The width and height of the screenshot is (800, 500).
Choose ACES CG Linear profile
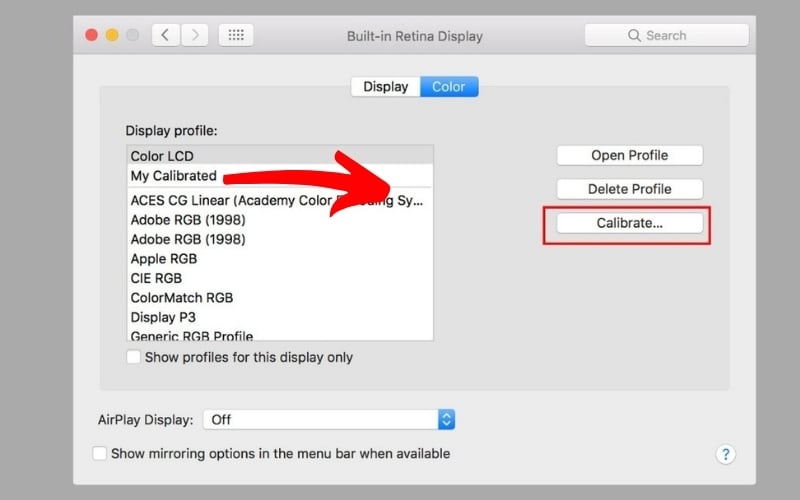[x=280, y=201]
